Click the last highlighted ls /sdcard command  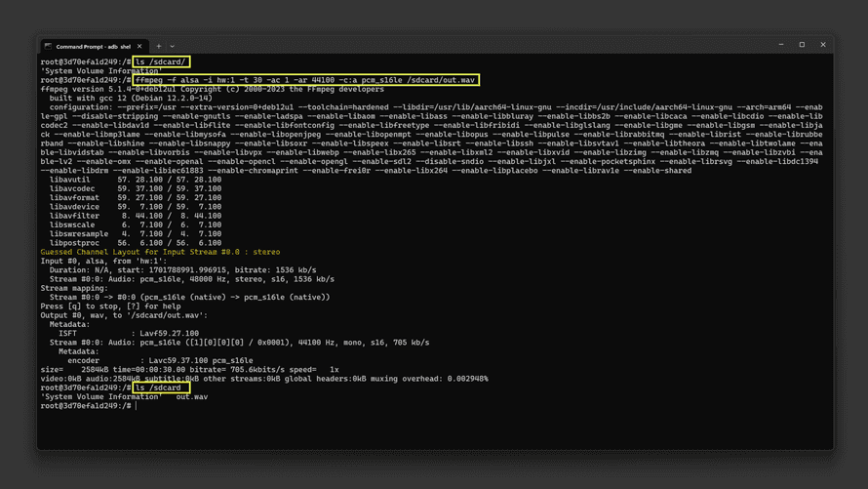click(x=161, y=387)
